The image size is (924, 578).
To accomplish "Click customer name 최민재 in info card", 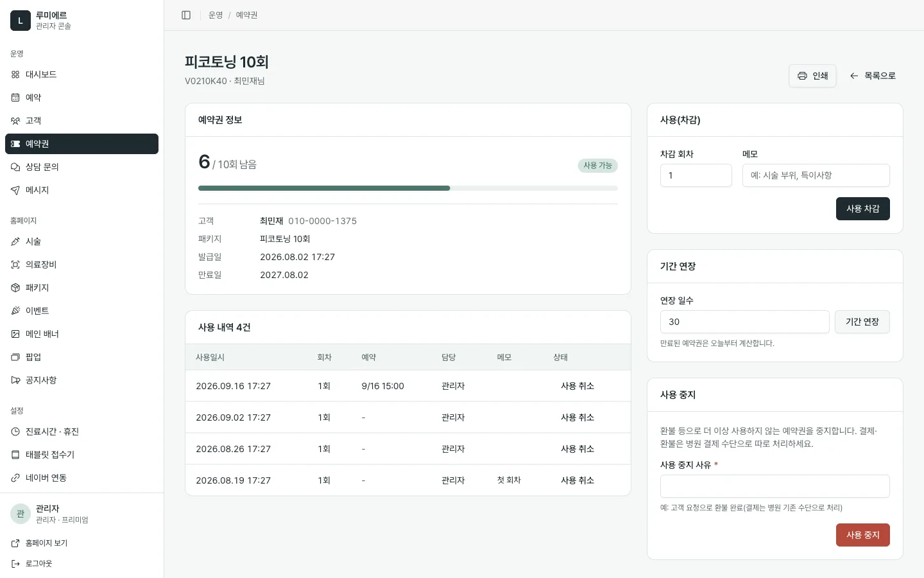I will tap(271, 221).
